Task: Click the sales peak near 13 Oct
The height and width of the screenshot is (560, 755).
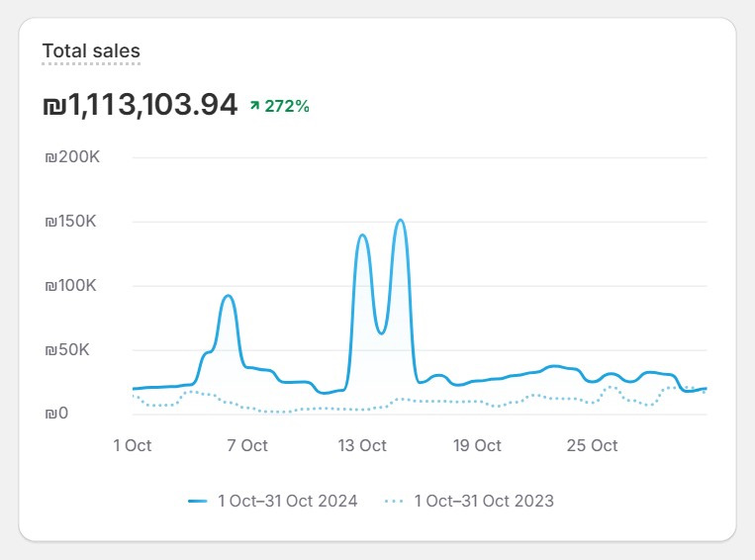Action: pyautogui.click(x=362, y=235)
